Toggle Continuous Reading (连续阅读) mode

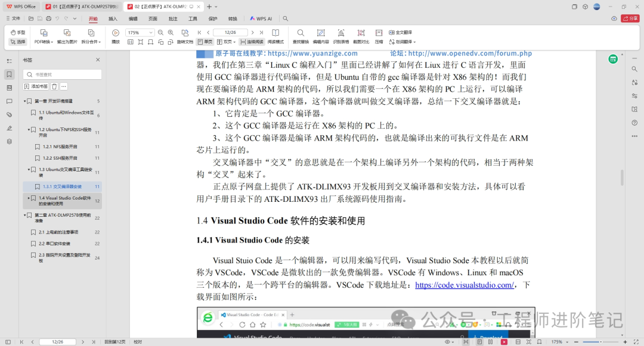coord(252,42)
